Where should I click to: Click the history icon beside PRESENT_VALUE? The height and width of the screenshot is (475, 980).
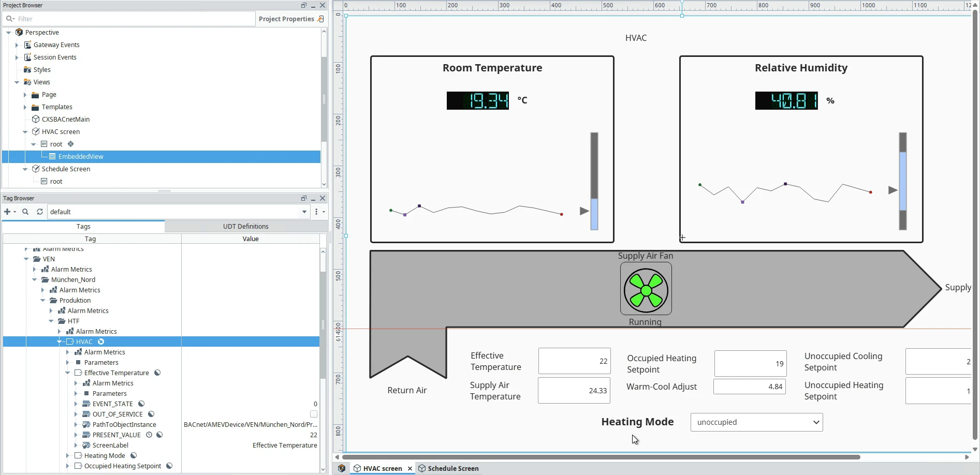(x=149, y=435)
